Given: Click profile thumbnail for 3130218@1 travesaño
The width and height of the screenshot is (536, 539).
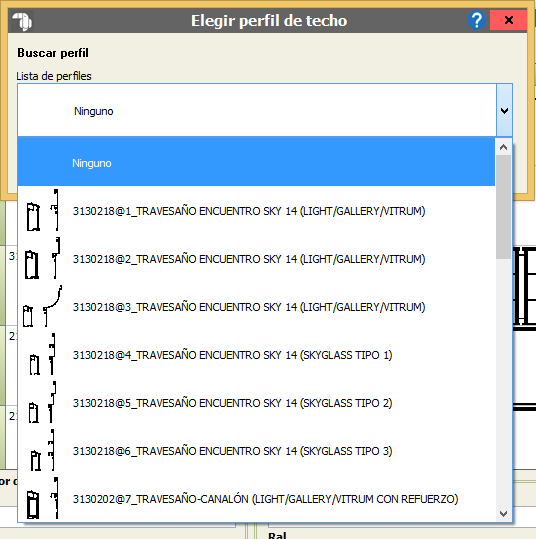Looking at the screenshot, I should (x=43, y=210).
